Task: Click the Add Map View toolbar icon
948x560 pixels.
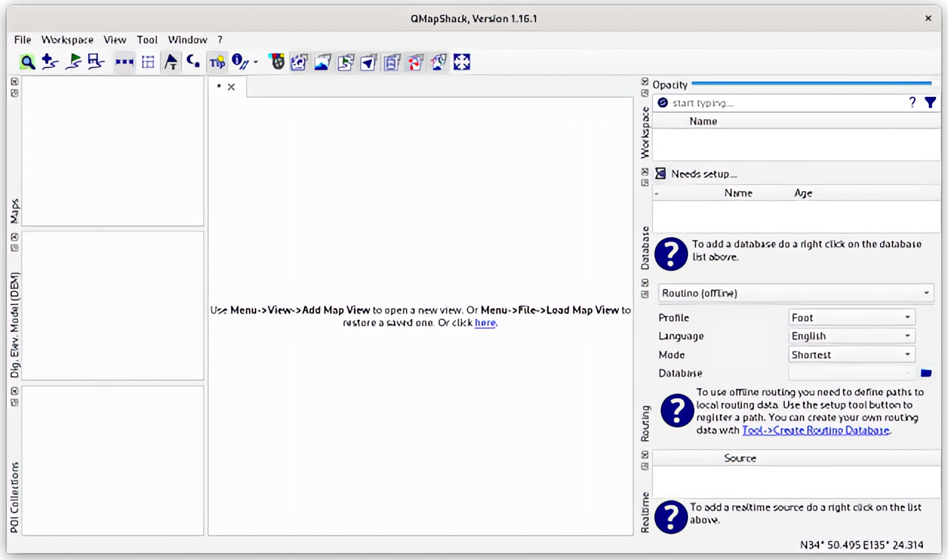Action: (x=50, y=62)
